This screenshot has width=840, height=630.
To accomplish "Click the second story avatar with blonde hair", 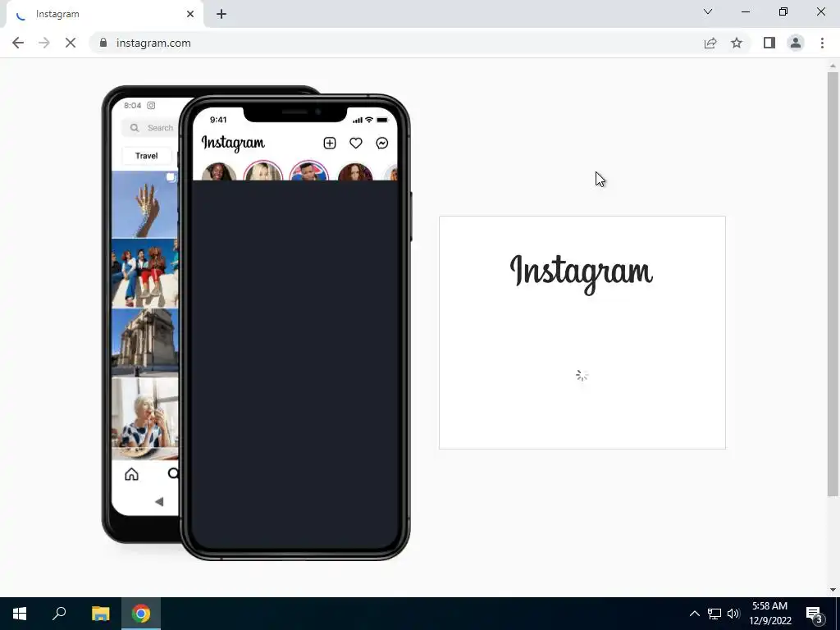I will [x=263, y=171].
